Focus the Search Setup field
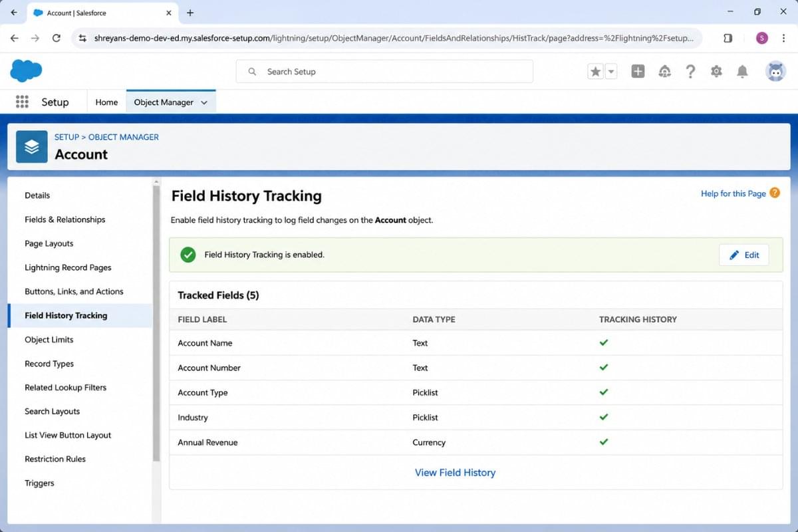 click(384, 72)
